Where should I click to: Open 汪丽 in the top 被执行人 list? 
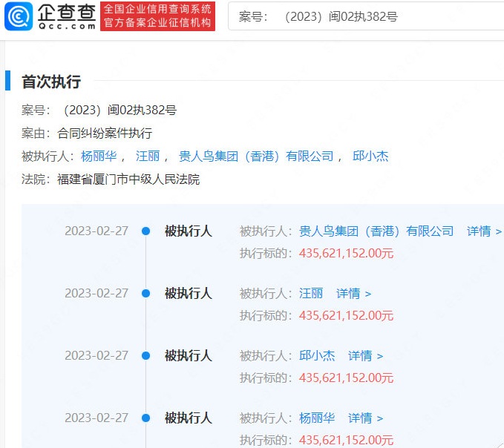click(147, 157)
